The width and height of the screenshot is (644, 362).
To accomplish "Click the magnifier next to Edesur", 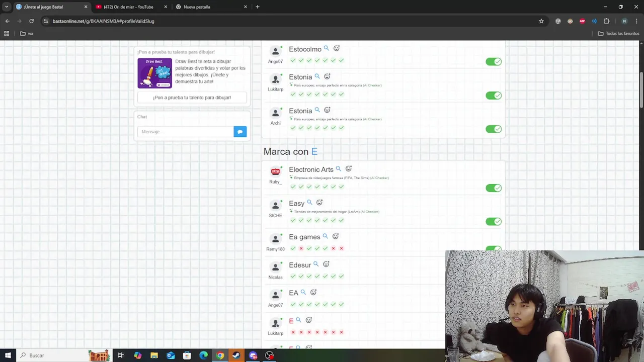I will click(x=316, y=264).
